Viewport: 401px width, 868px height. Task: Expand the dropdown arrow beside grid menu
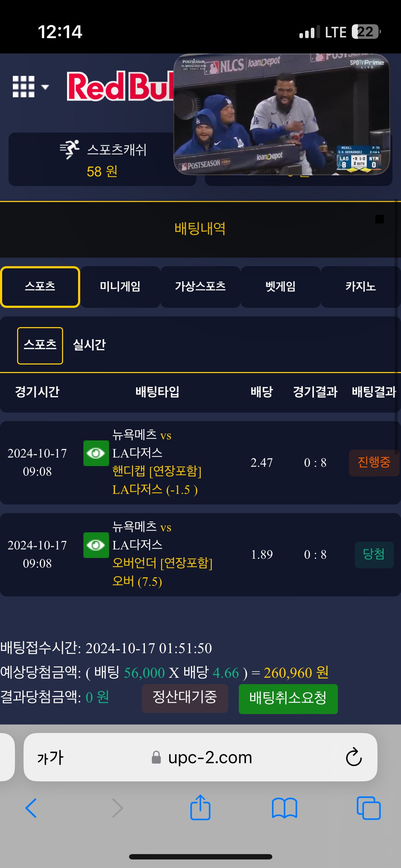click(45, 87)
